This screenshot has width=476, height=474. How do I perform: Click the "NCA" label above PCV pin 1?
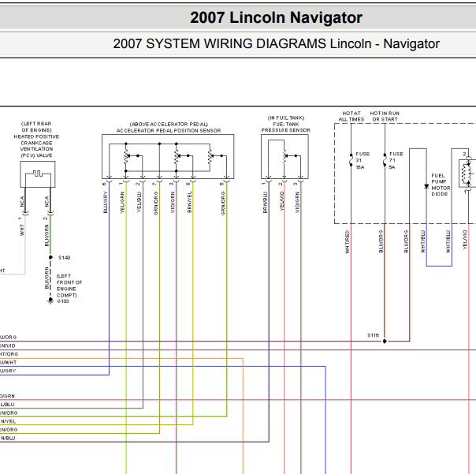point(22,201)
